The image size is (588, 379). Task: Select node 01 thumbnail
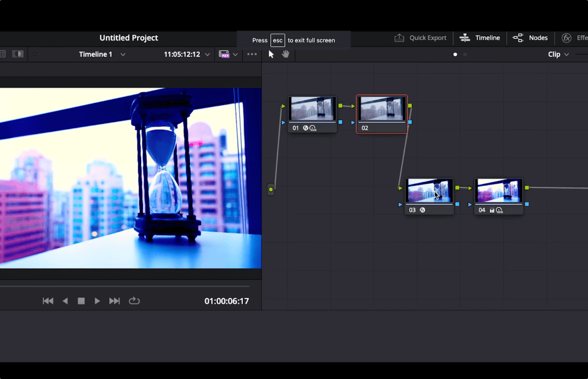[312, 109]
